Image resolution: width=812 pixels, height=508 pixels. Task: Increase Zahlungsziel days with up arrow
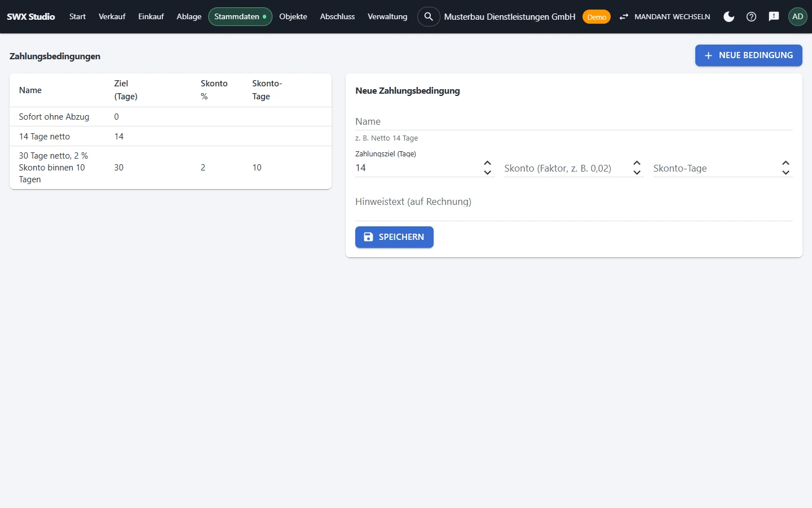(x=488, y=163)
